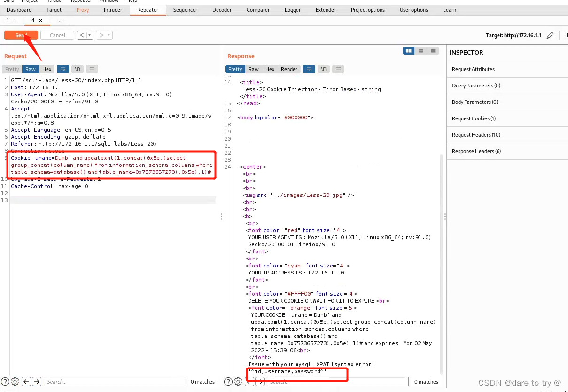Switch Request view to Hex

click(47, 69)
